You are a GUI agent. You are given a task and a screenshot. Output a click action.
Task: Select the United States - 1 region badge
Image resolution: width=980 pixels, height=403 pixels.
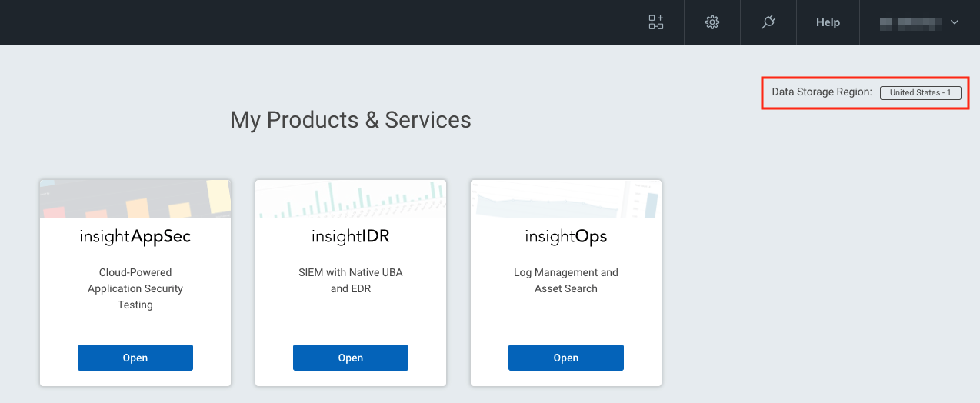(x=920, y=92)
